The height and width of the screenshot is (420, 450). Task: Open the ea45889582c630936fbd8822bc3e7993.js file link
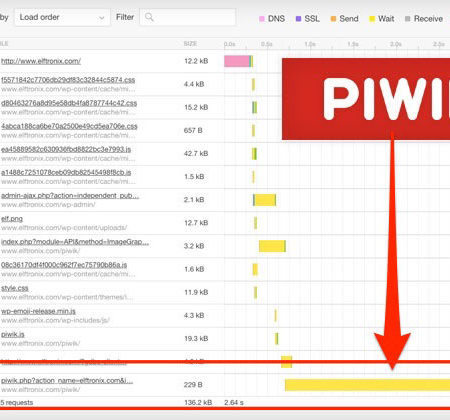pyautogui.click(x=66, y=149)
